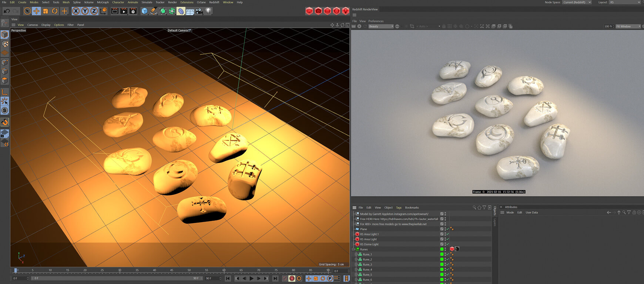Open Object Manager Bookmarks menu
The image size is (644, 284).
click(x=412, y=208)
